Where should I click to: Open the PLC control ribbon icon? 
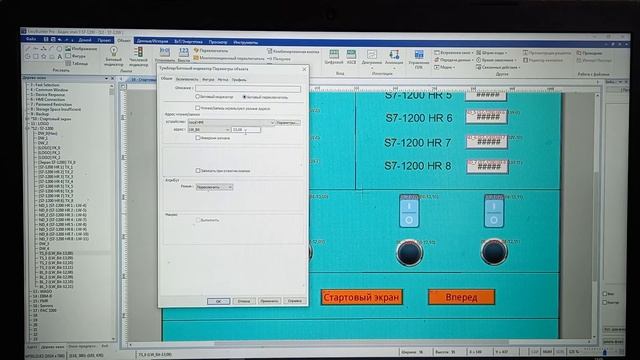pos(419,59)
